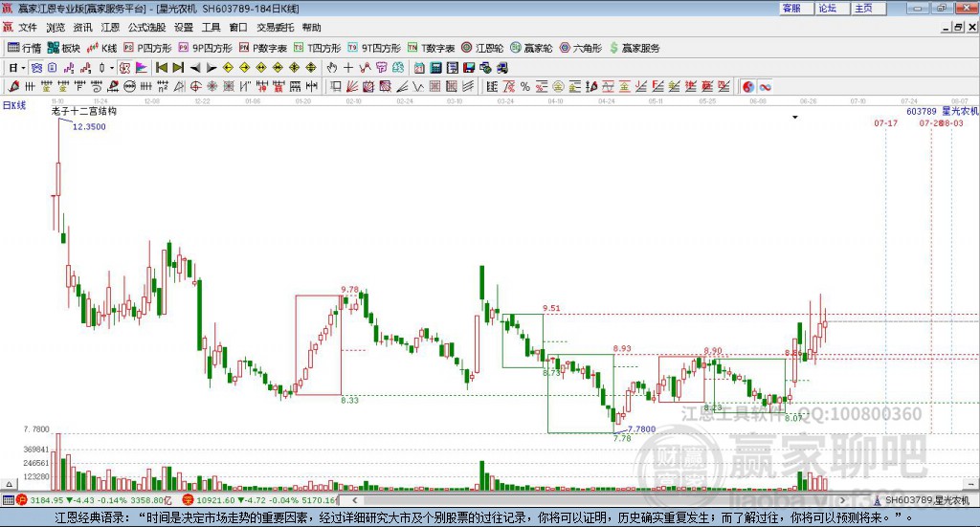The height and width of the screenshot is (527, 980).
Task: Open the 文件 menu
Action: point(28,28)
